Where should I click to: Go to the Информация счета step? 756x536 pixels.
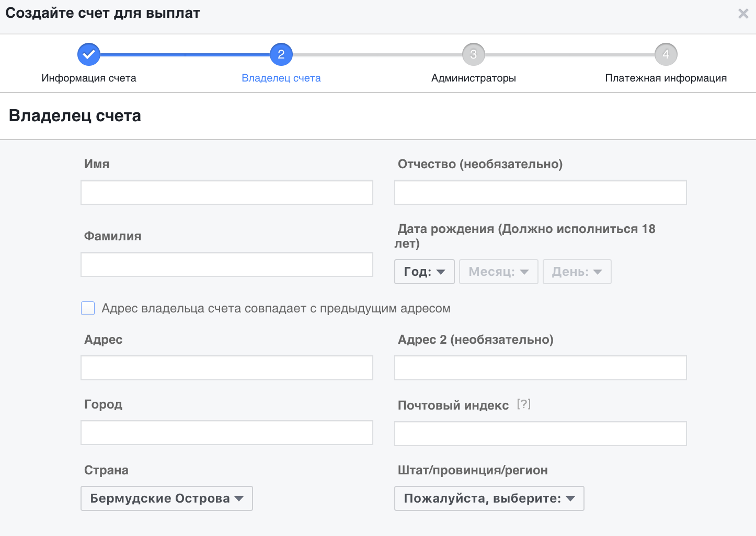(x=89, y=78)
